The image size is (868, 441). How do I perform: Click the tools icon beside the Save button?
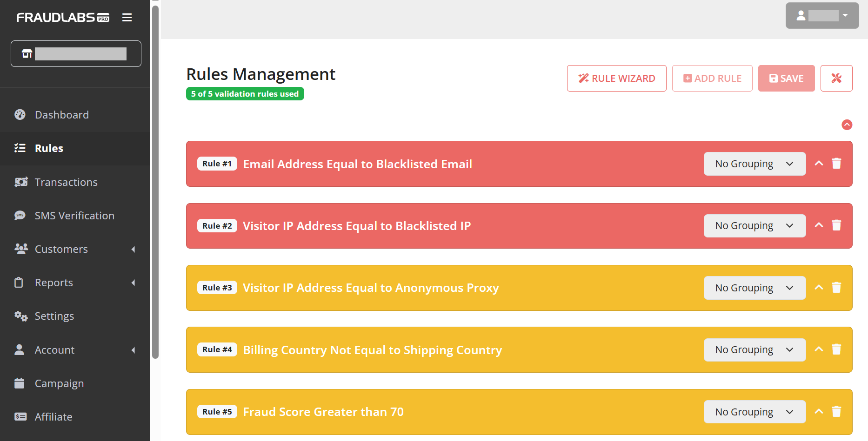coord(836,78)
